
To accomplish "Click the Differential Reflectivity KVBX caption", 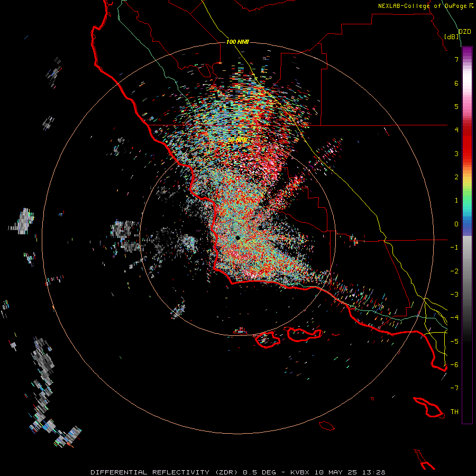I will click(238, 472).
